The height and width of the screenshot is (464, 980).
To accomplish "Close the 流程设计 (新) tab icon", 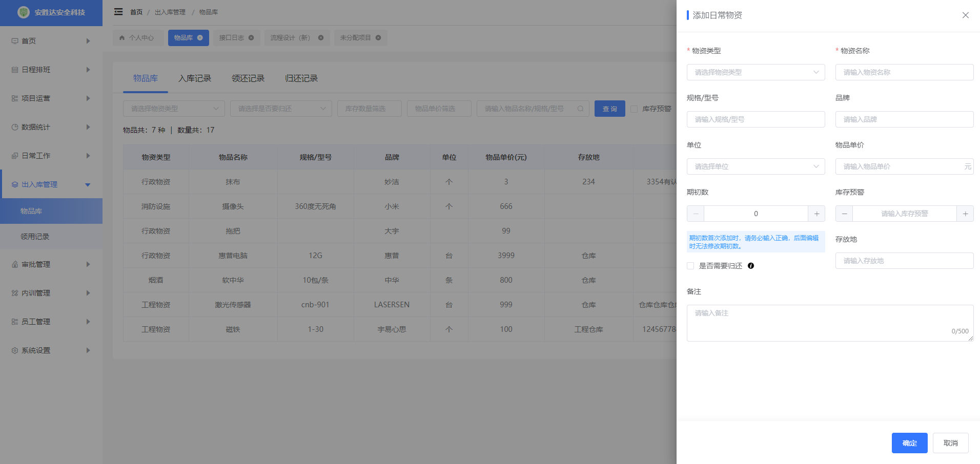I will coord(321,38).
